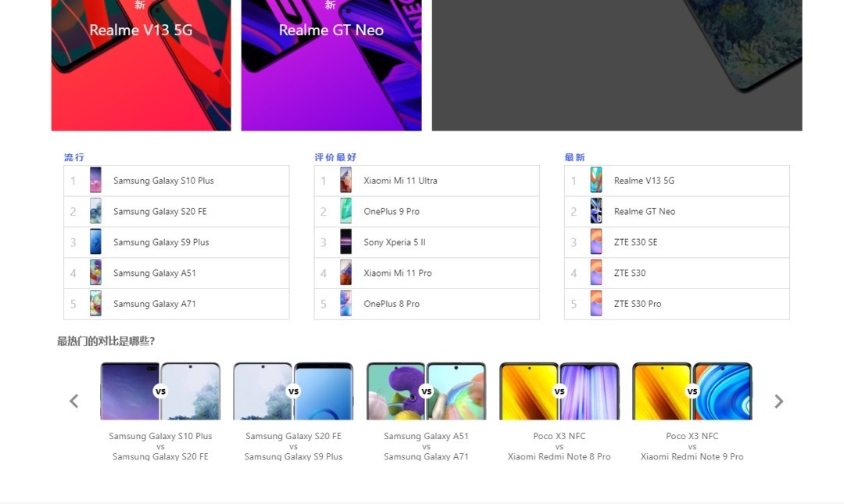Click the OnePlus 9 Pro phone icon

pos(346,211)
